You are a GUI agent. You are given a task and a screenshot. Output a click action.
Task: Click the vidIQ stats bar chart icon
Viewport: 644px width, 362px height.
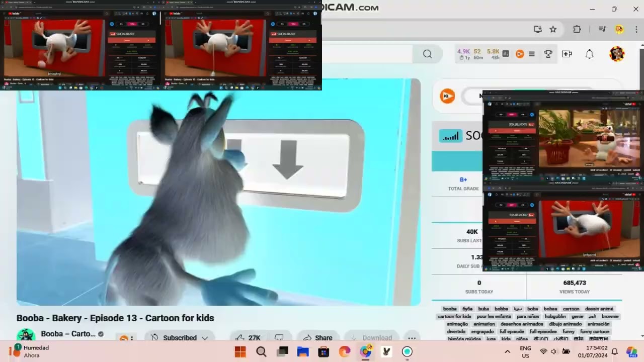(506, 54)
